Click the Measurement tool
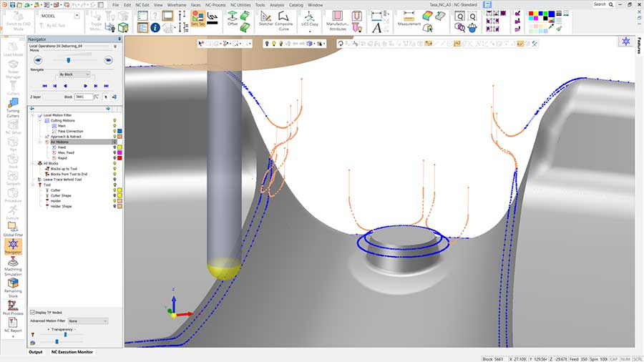Viewport: 644px width, 362px height. pos(409,18)
